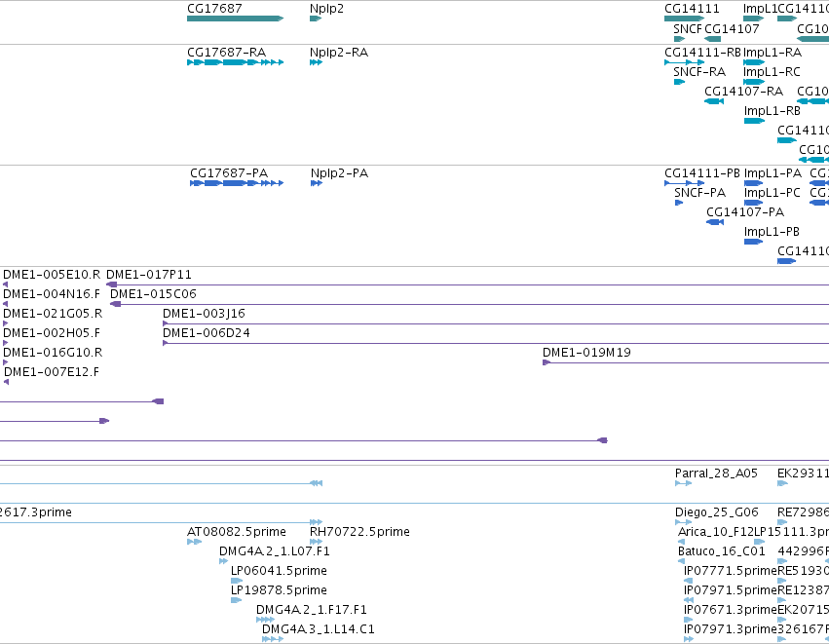The height and width of the screenshot is (644, 829).
Task: Select the ImpL1-RB transcript label
Action: (772, 111)
